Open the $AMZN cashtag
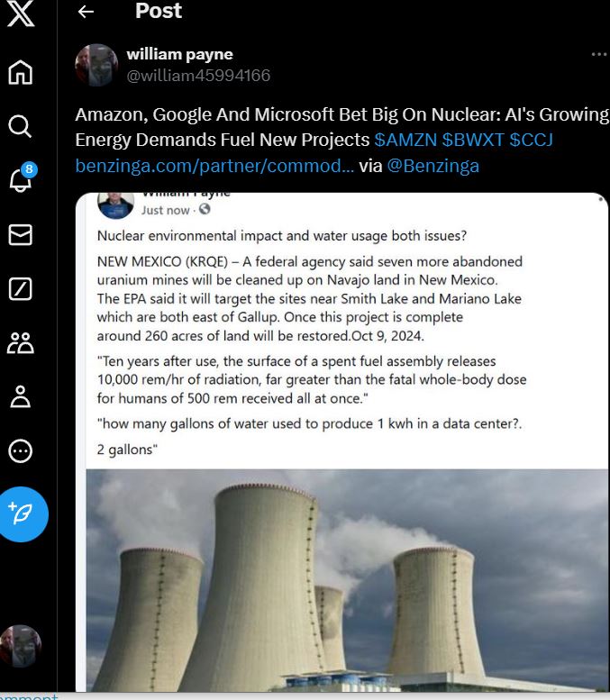 [x=405, y=140]
